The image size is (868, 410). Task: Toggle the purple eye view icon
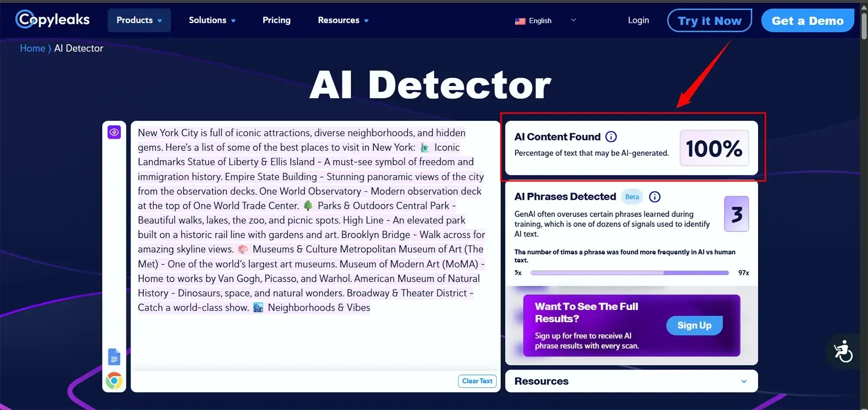coord(114,132)
